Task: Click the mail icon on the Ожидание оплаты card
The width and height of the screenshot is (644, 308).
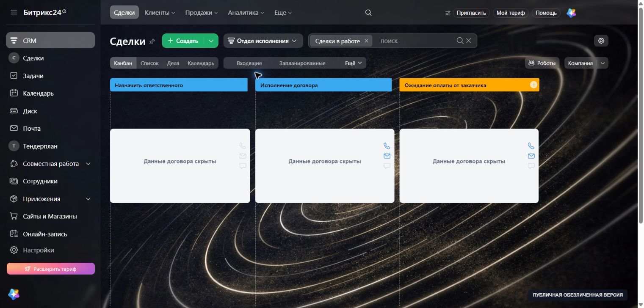Action: point(531,156)
